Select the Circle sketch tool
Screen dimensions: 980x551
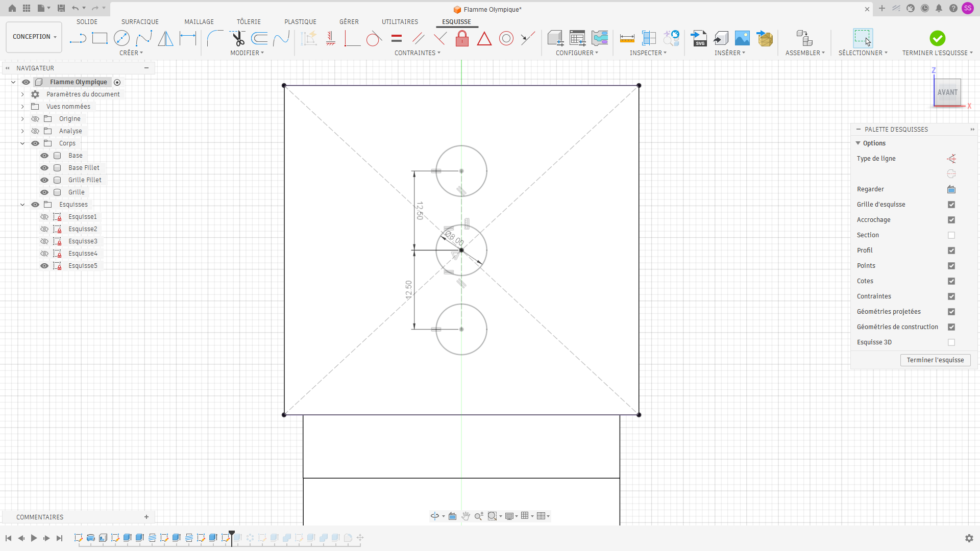[x=121, y=38]
